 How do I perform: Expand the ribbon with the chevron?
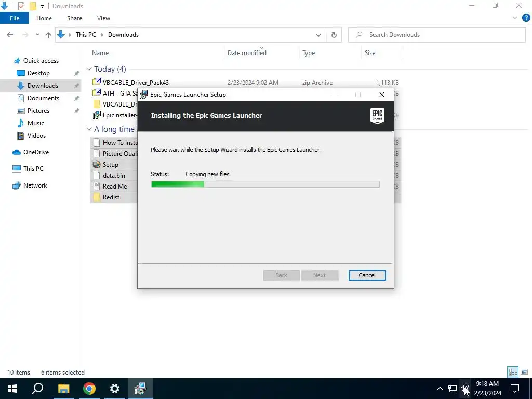click(x=515, y=18)
